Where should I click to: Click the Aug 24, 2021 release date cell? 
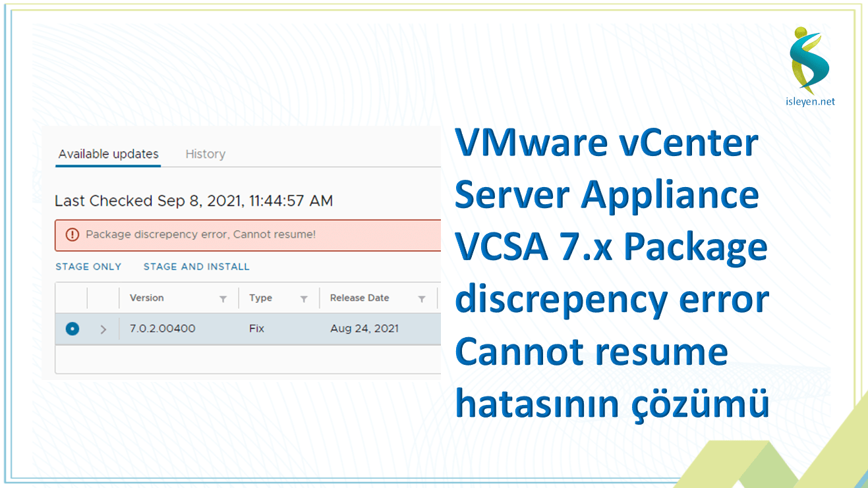point(364,329)
